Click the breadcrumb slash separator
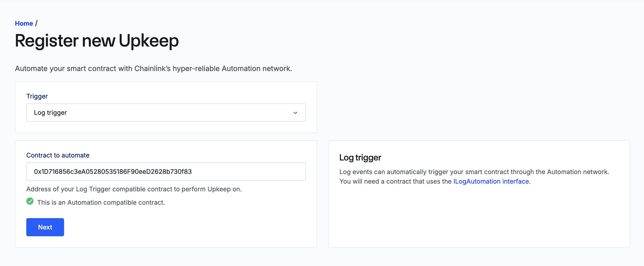This screenshot has height=266, width=644. tap(36, 23)
